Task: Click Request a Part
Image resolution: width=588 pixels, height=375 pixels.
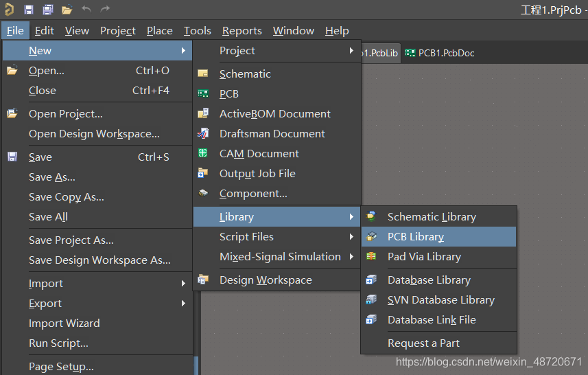Action: click(423, 343)
